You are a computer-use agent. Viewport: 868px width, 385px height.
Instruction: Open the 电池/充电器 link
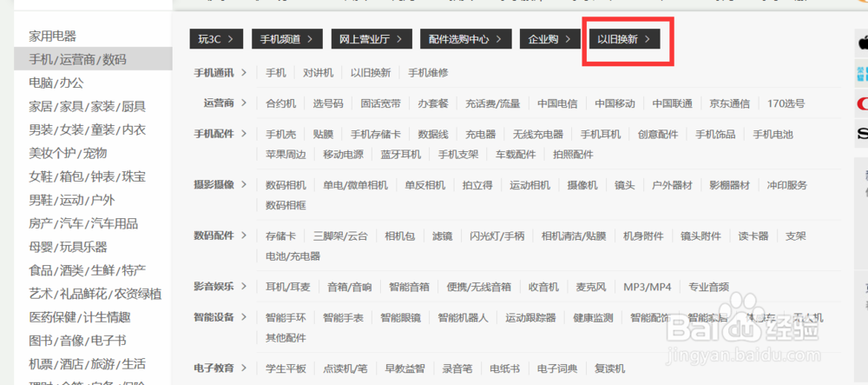pyautogui.click(x=293, y=256)
